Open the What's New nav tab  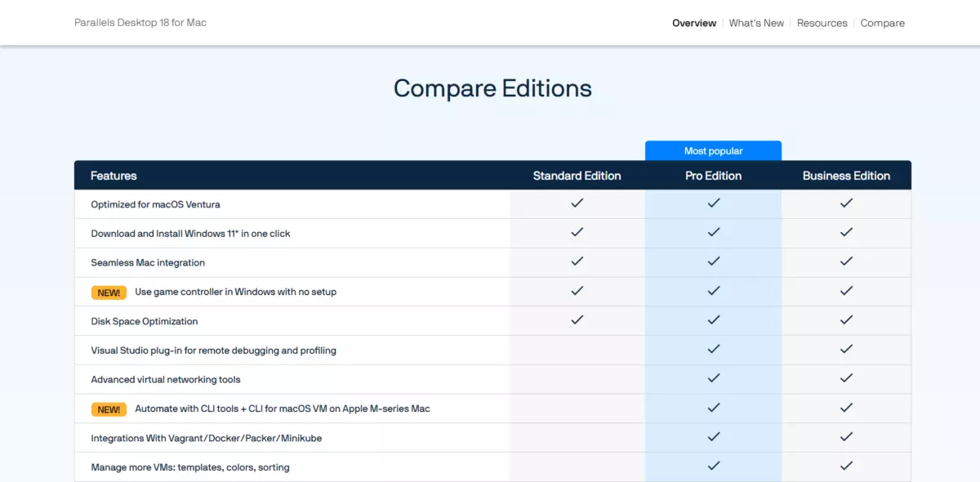tap(756, 23)
